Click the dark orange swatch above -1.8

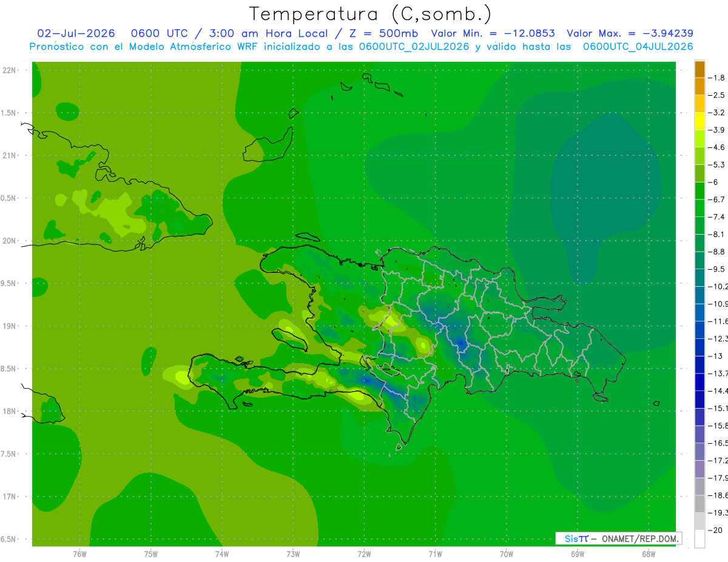[x=699, y=69]
